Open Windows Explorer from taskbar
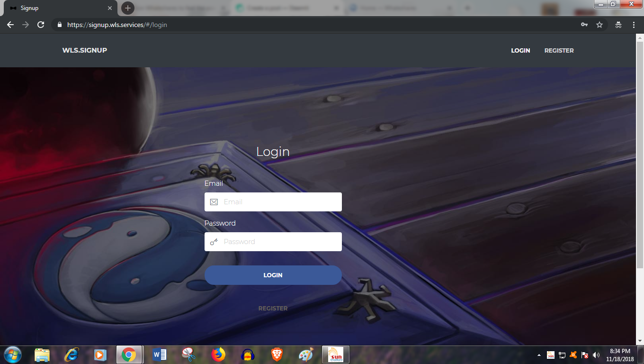Viewport: 644px width, 364px height. coord(42,355)
